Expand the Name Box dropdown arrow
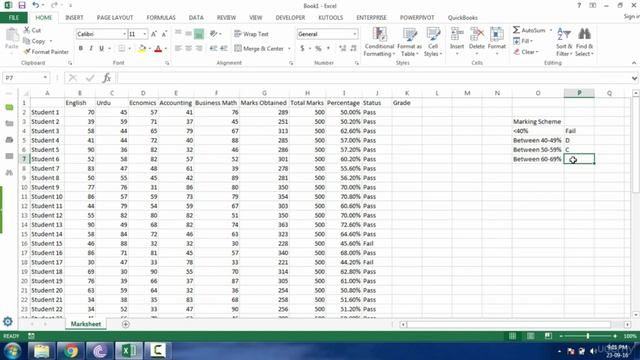640x360 pixels. 45,78
